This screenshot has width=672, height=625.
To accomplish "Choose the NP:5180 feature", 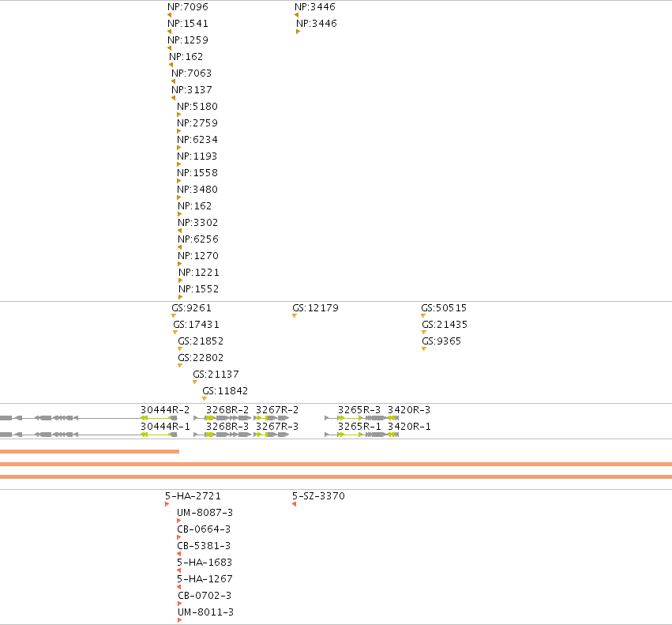I will 197,107.
